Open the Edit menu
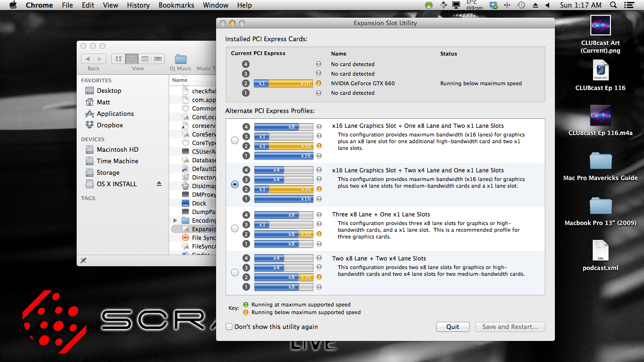This screenshot has width=644, height=362. [x=88, y=5]
